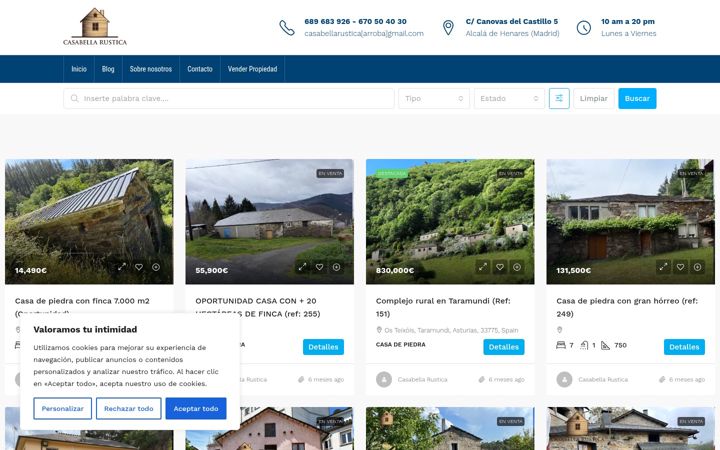Expand image on 830,000€ listing
Screen dimensions: 720x450
click(x=483, y=267)
